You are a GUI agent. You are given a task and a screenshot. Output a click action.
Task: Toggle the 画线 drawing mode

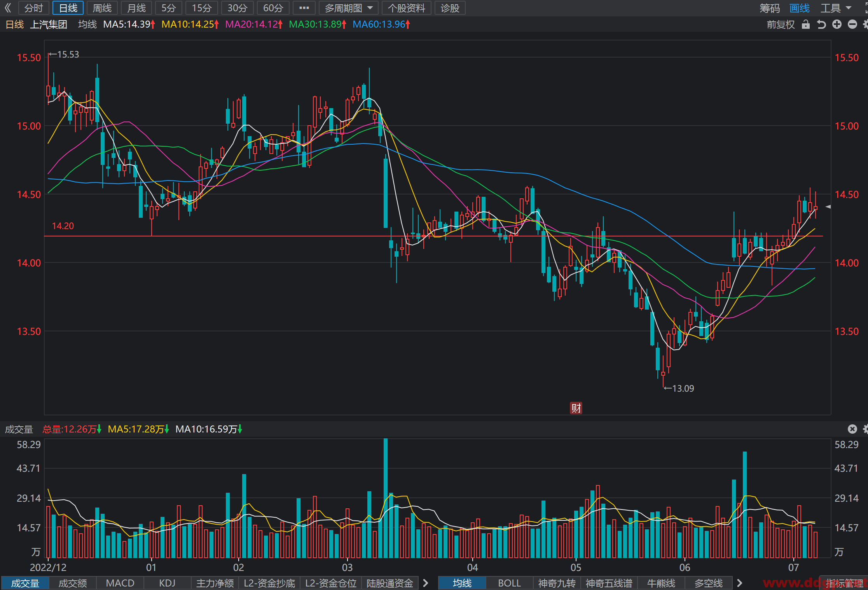point(800,8)
